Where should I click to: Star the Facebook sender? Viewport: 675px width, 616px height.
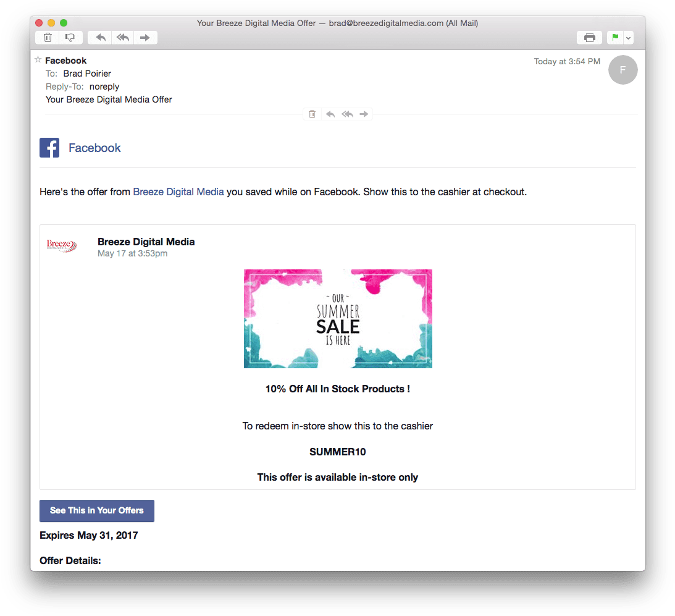38,60
